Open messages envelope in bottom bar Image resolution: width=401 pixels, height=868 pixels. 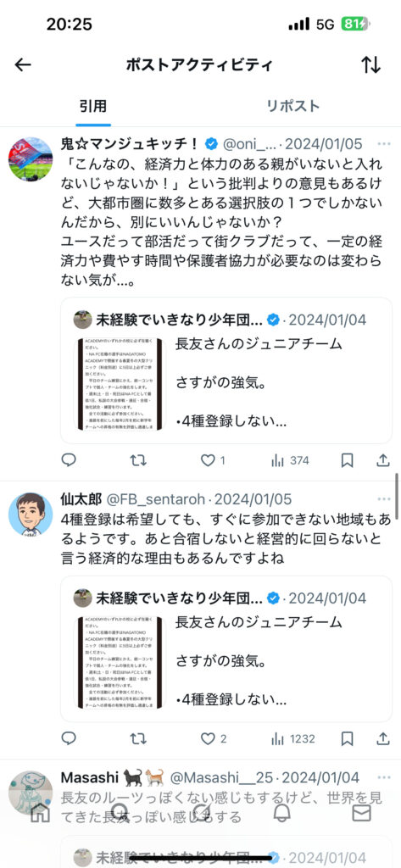[x=362, y=813]
